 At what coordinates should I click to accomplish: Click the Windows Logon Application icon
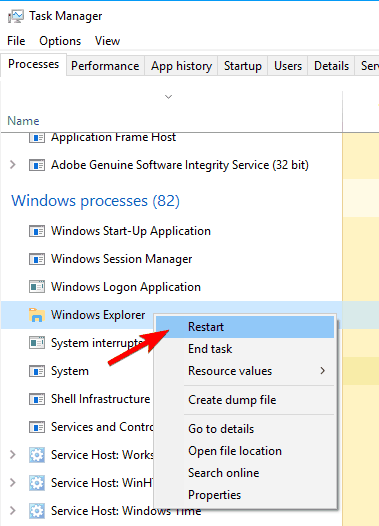(x=37, y=287)
